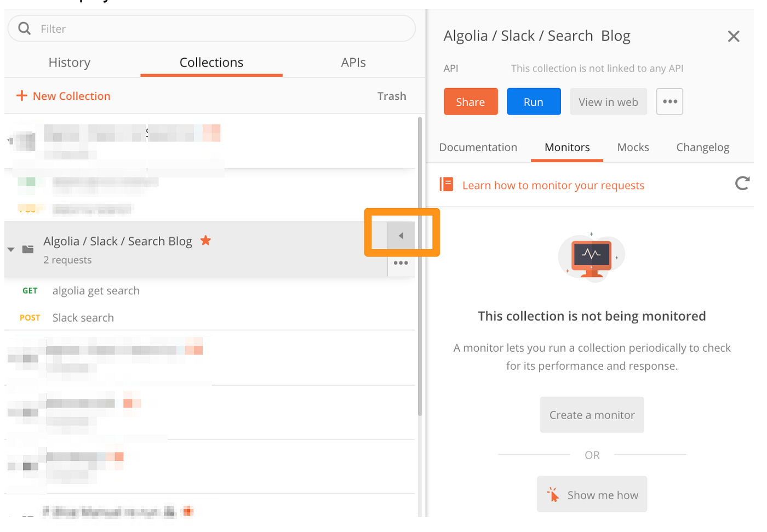Open Learn how to monitor your requests link
This screenshot has width=767, height=532.
coord(553,186)
